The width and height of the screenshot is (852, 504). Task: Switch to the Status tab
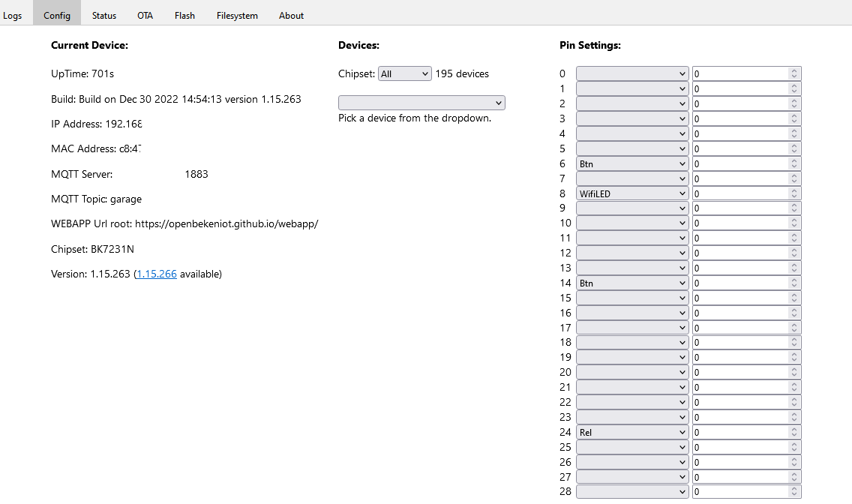tap(104, 15)
